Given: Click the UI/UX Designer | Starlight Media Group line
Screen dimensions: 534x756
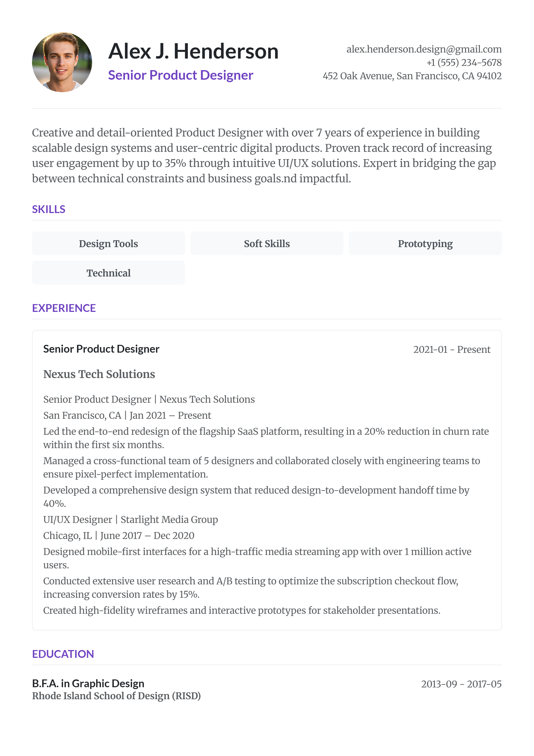Looking at the screenshot, I should pyautogui.click(x=130, y=520).
